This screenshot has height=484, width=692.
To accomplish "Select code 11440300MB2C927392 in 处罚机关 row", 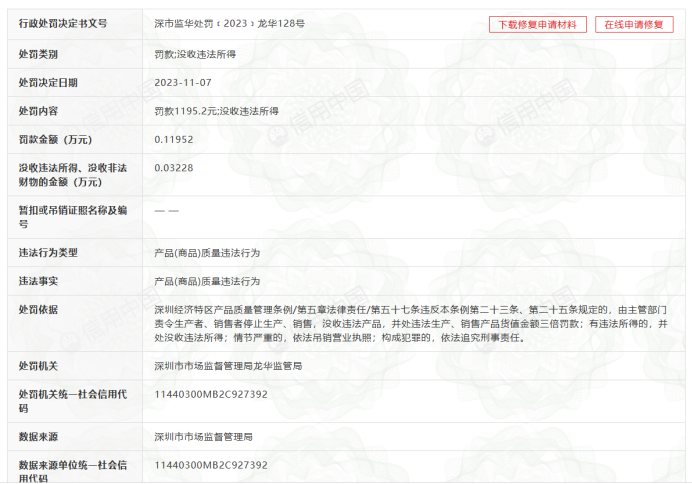I will [211, 394].
